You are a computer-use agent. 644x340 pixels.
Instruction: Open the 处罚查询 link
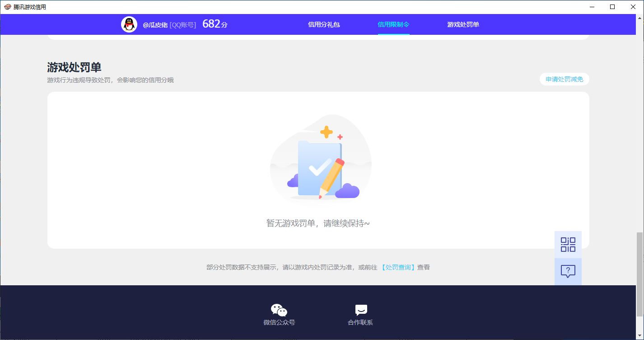pyautogui.click(x=398, y=267)
